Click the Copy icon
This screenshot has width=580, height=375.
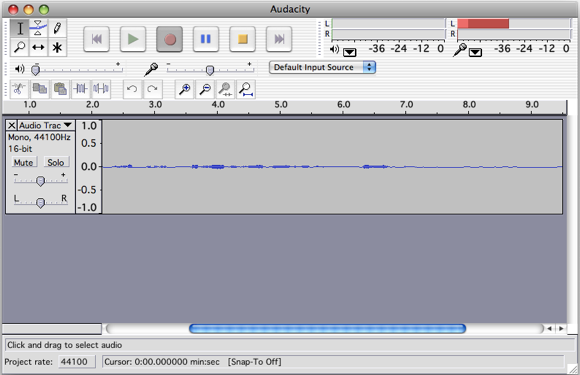coord(40,89)
